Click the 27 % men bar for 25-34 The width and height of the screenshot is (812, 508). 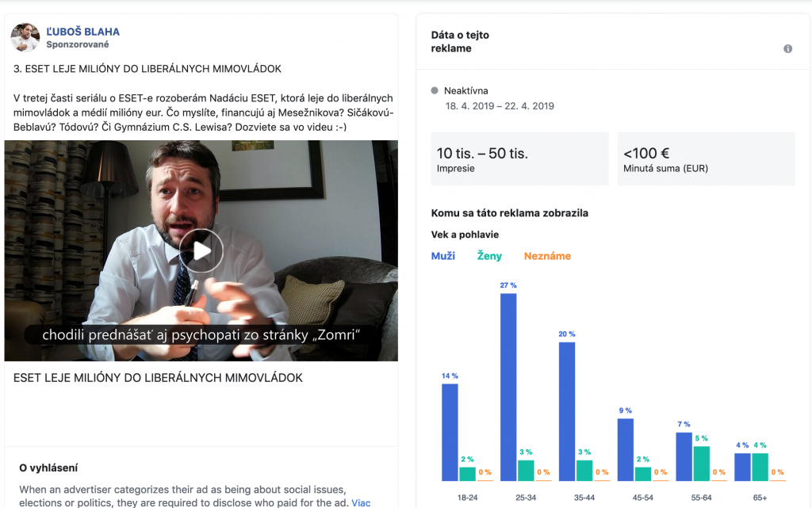click(508, 387)
